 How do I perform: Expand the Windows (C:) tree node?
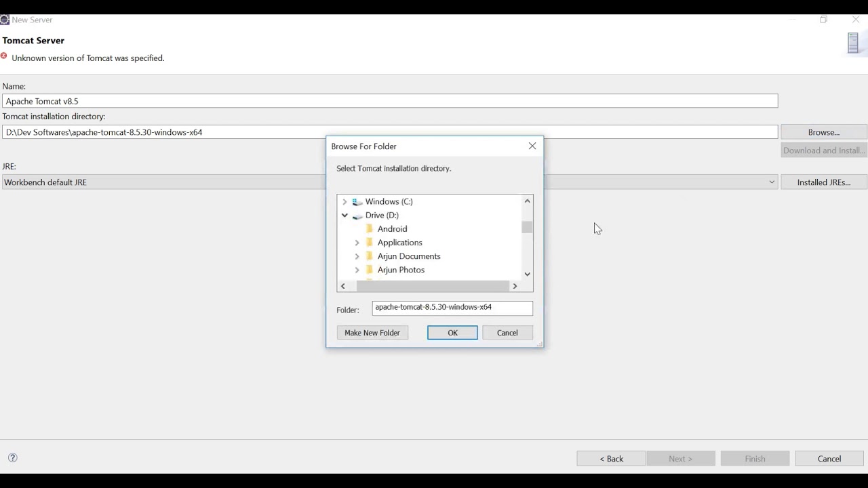344,202
